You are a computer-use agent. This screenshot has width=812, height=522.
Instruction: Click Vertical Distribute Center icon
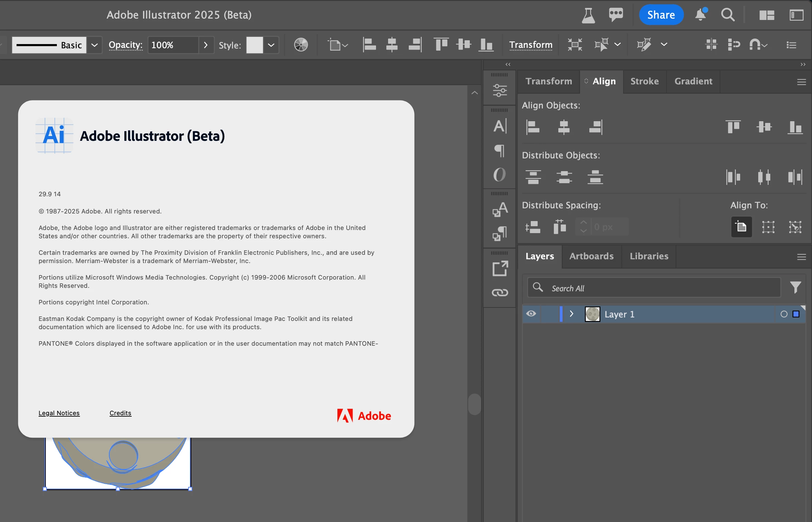point(564,177)
